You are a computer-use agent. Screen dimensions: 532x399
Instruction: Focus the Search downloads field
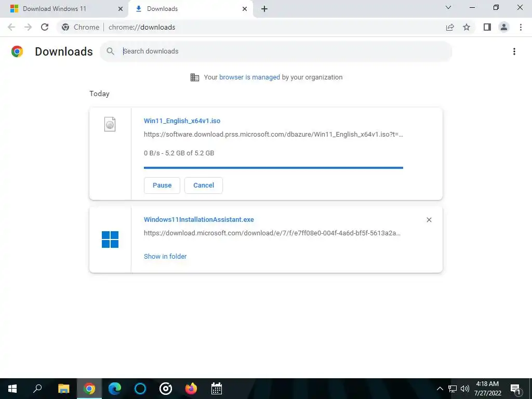point(276,51)
